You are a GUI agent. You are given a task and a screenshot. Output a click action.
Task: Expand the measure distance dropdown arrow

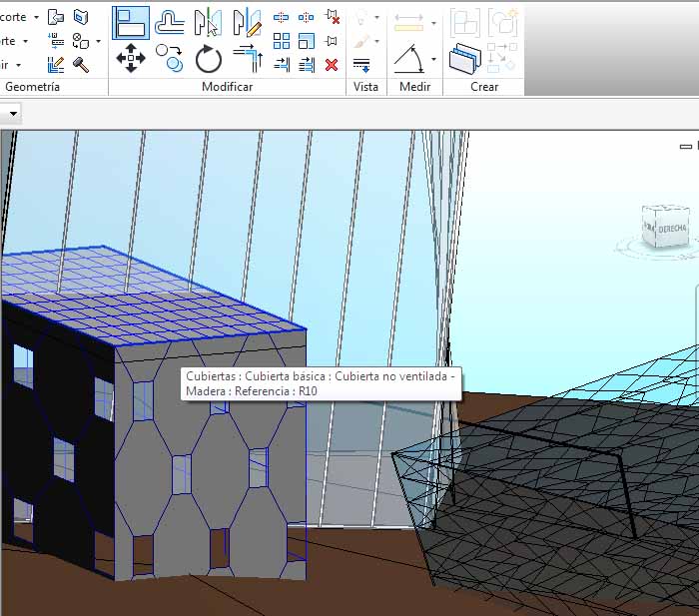coord(433,22)
